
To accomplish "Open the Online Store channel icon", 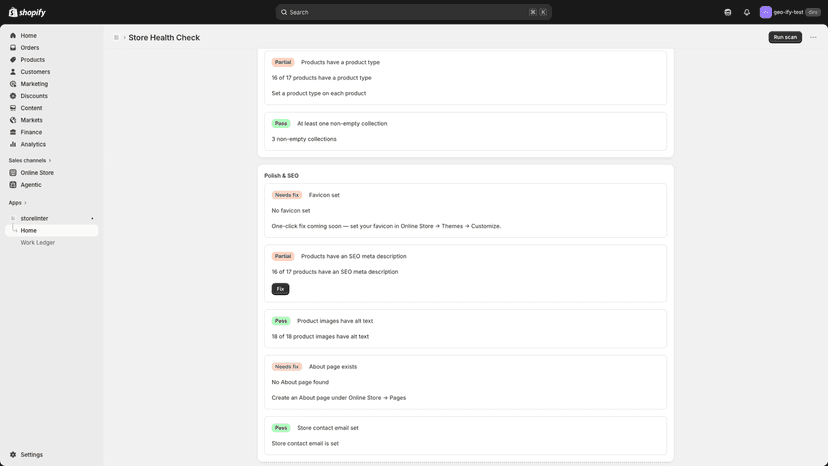I will tap(13, 173).
